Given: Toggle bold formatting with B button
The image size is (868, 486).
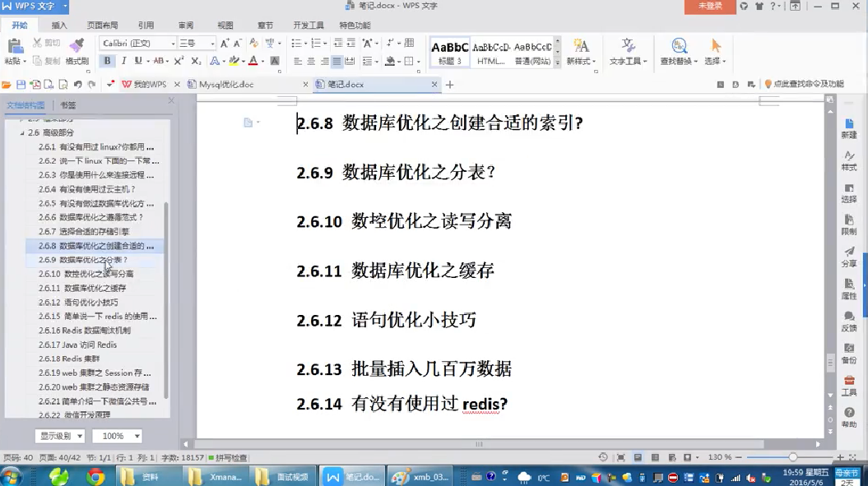Looking at the screenshot, I should pyautogui.click(x=107, y=61).
